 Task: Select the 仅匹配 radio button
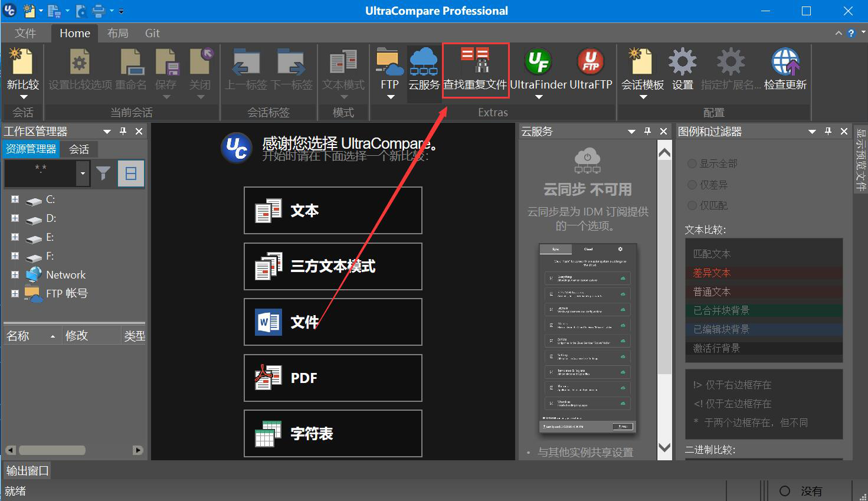(692, 205)
